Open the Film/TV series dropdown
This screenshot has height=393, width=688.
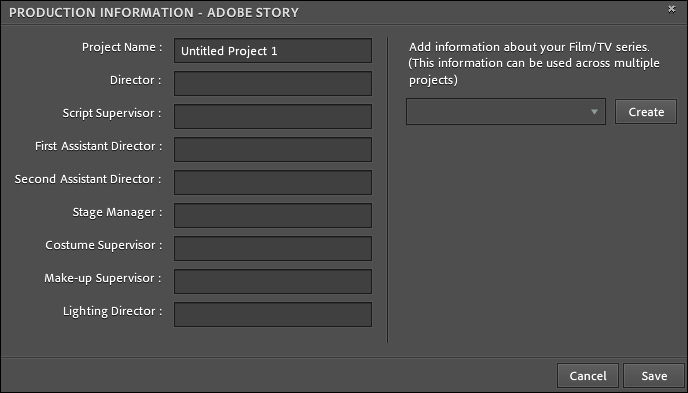tap(506, 111)
